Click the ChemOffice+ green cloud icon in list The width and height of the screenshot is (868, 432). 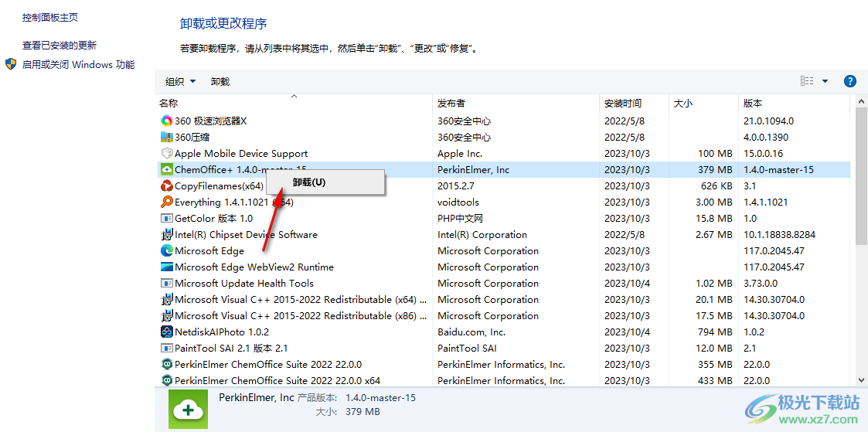[x=167, y=169]
